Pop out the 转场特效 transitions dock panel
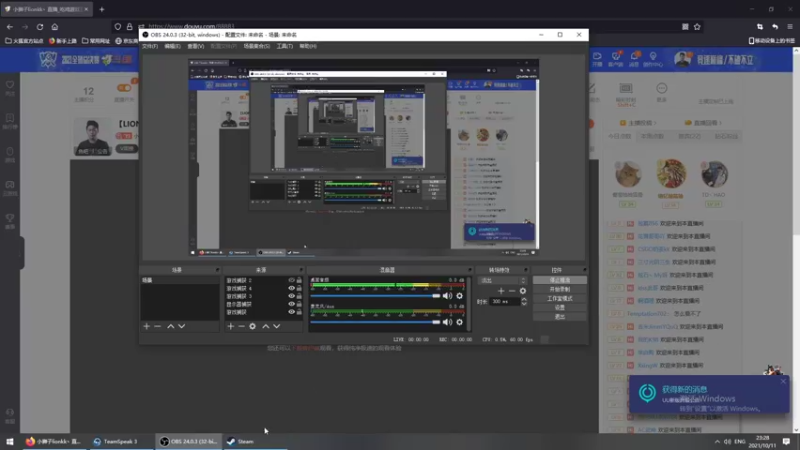Image resolution: width=800 pixels, height=450 pixels. tap(526, 270)
